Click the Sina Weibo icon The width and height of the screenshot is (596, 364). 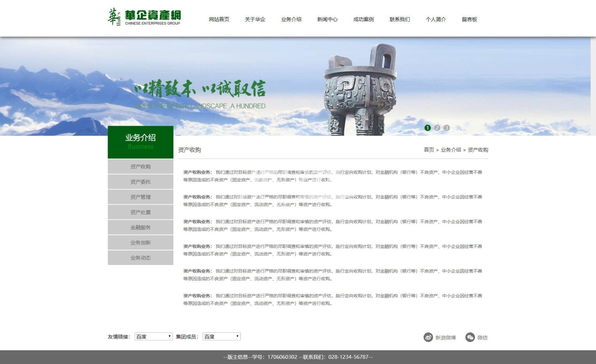tap(428, 337)
